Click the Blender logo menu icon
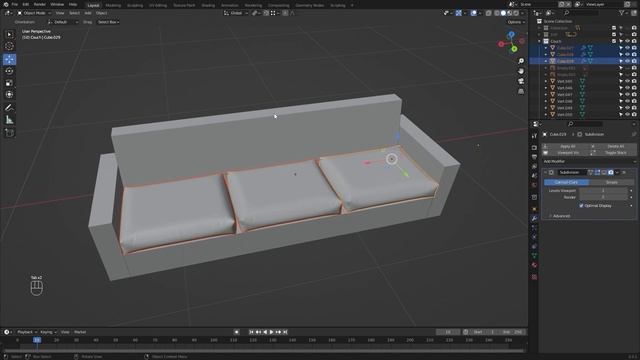Image resolution: width=640 pixels, height=360 pixels. click(5, 4)
